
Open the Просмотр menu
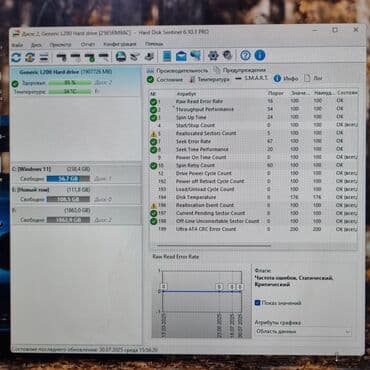[x=60, y=45]
